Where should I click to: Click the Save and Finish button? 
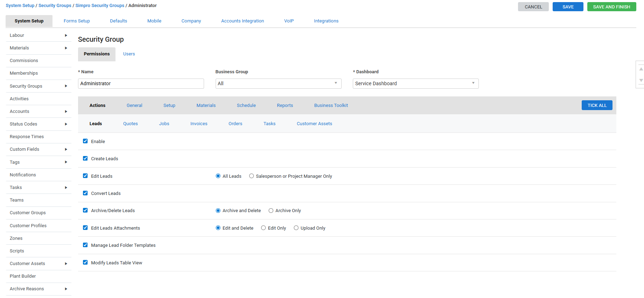pyautogui.click(x=611, y=7)
